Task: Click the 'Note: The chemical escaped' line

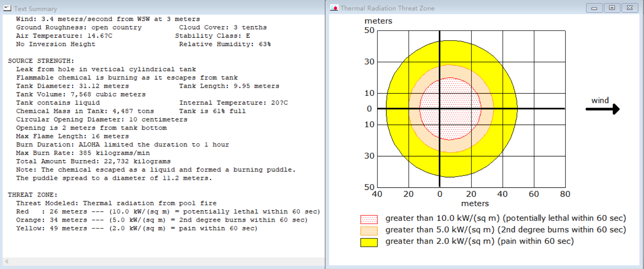Action: [156, 170]
